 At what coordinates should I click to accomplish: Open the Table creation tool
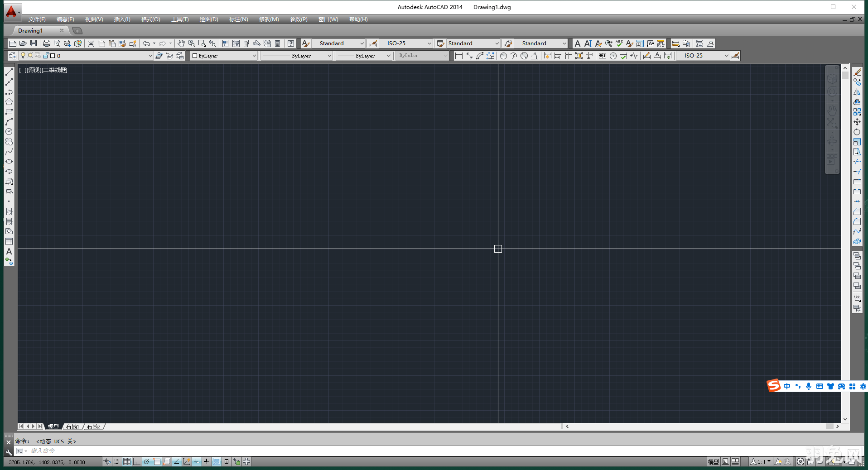9,241
